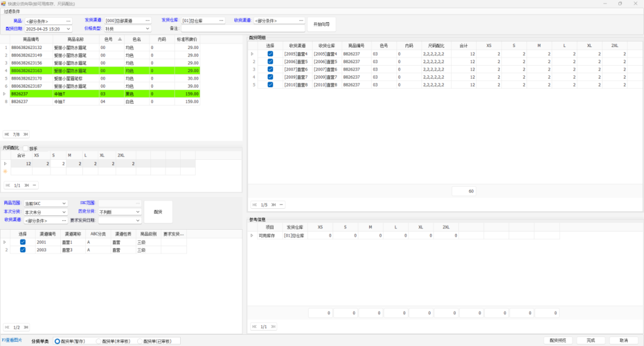The height and width of the screenshot is (346, 644).
Task: Go to last record in product list pager
Action: point(26,134)
